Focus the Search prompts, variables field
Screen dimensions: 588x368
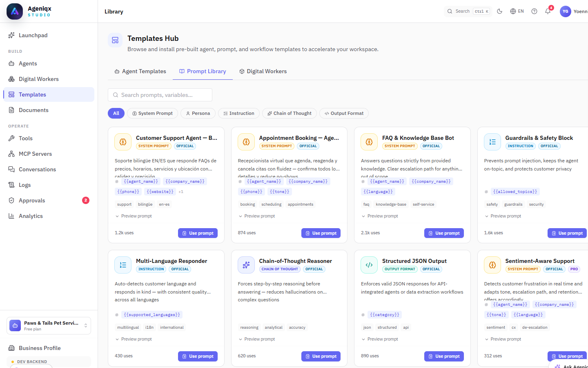click(160, 95)
